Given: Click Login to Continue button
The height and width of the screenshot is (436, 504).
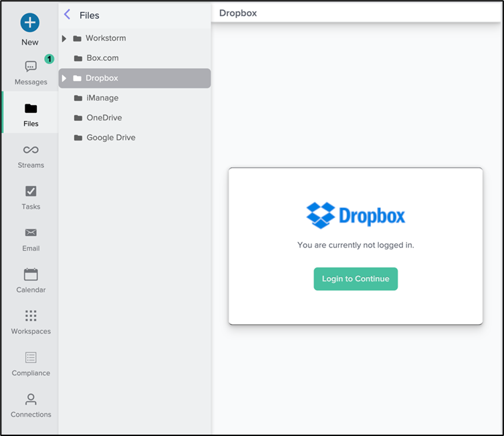Looking at the screenshot, I should click(x=356, y=279).
